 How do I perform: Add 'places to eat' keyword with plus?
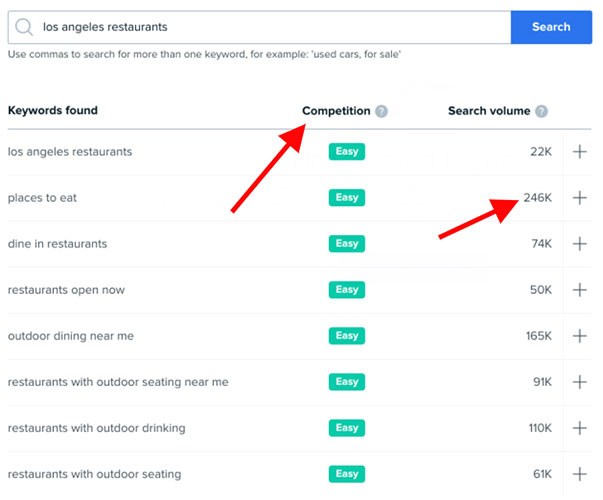point(579,198)
